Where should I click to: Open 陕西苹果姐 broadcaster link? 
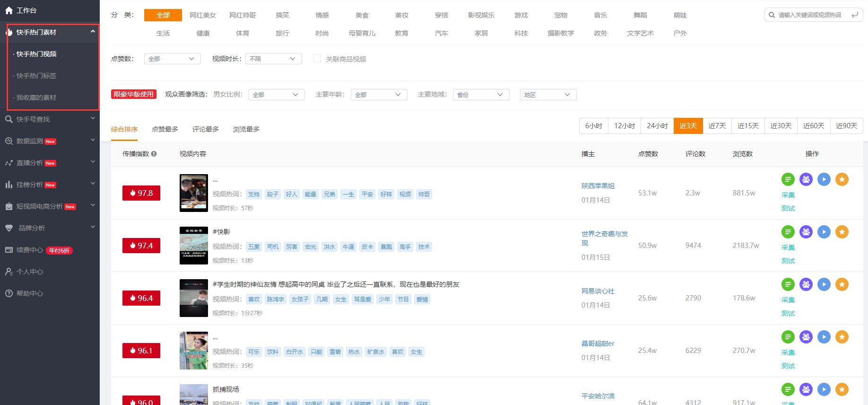tap(598, 186)
